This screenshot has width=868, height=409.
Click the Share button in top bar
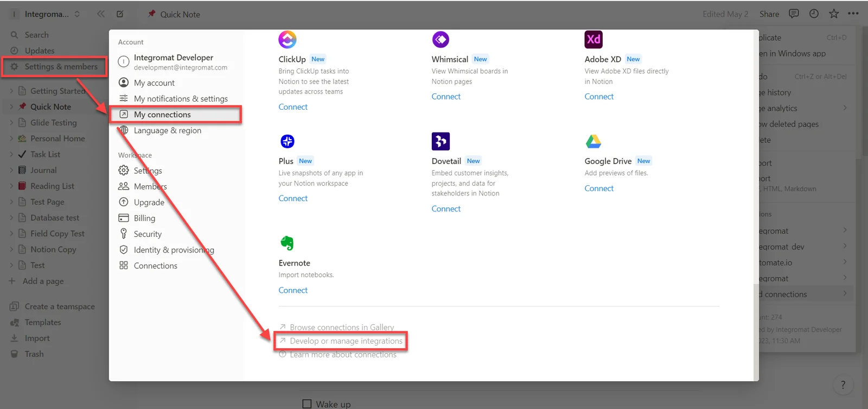[x=769, y=14]
